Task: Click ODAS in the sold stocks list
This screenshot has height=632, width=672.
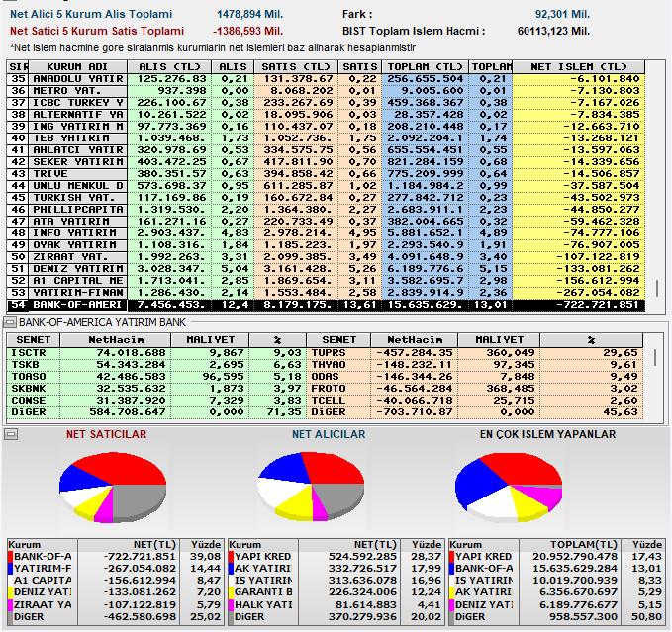Action: 325,377
